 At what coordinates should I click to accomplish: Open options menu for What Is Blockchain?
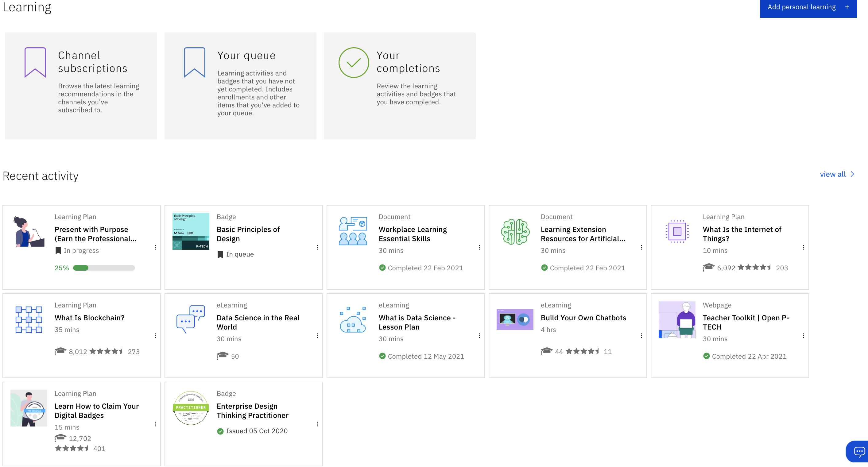pyautogui.click(x=155, y=335)
